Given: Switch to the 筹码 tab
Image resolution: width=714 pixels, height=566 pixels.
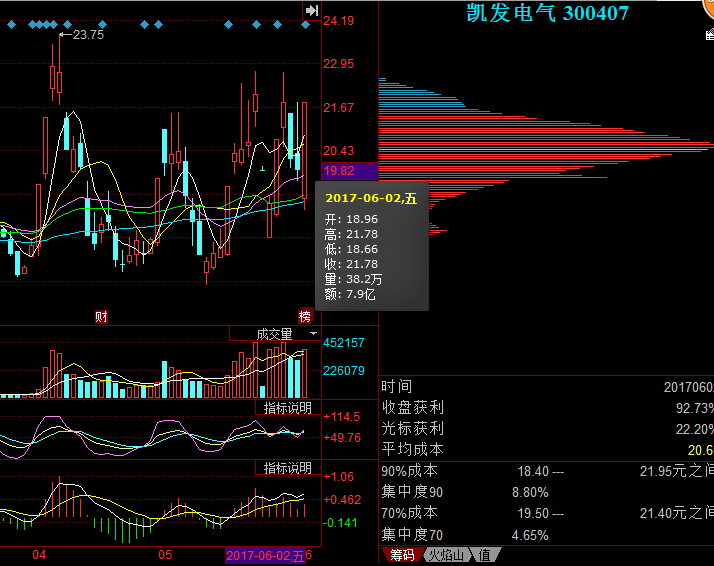Looking at the screenshot, I should point(402,555).
